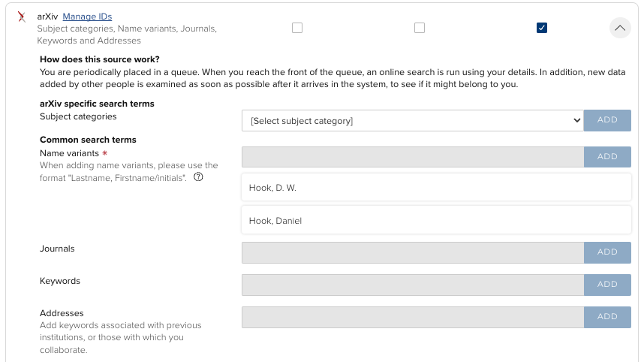Uncheck the checked arXiv checkbox
This screenshot has height=362, width=644.
[542, 28]
